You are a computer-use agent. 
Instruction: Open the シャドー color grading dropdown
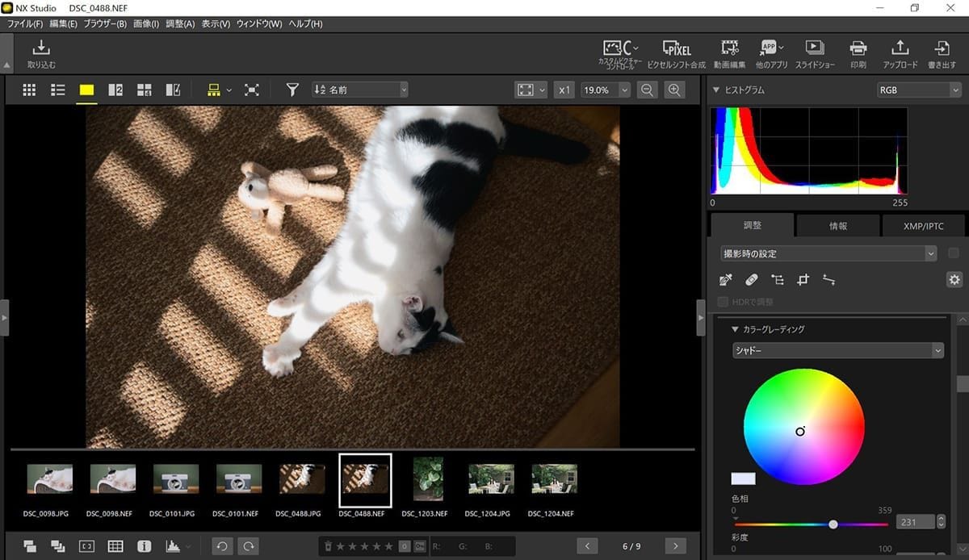[x=837, y=350]
